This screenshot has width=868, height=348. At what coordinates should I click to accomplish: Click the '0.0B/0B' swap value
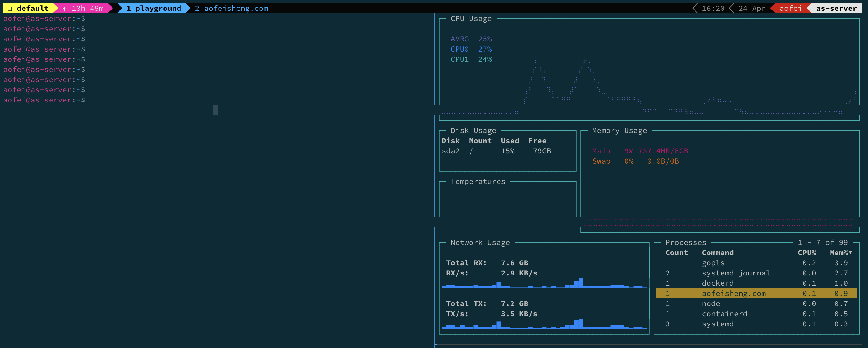click(663, 161)
